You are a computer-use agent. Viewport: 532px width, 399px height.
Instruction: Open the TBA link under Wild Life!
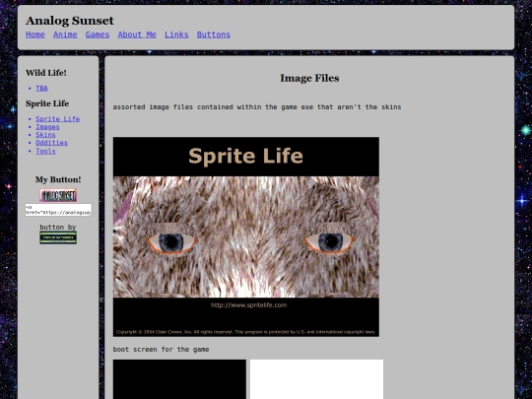pyautogui.click(x=41, y=89)
